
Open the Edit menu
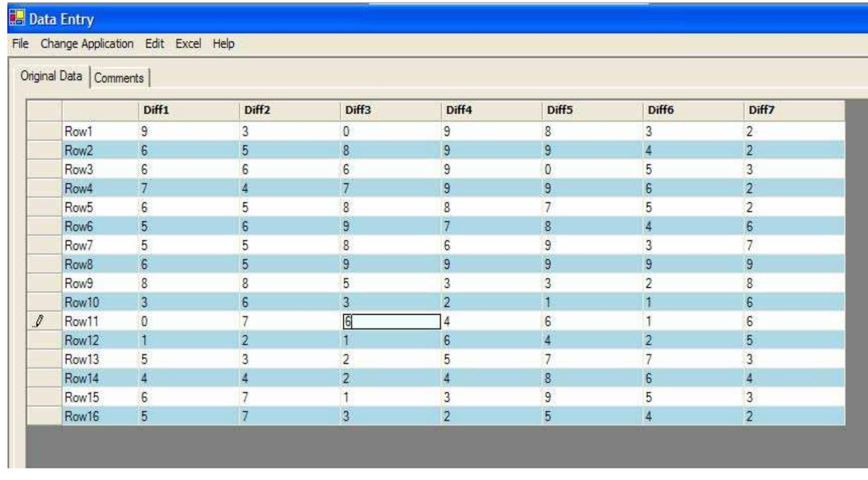(154, 43)
